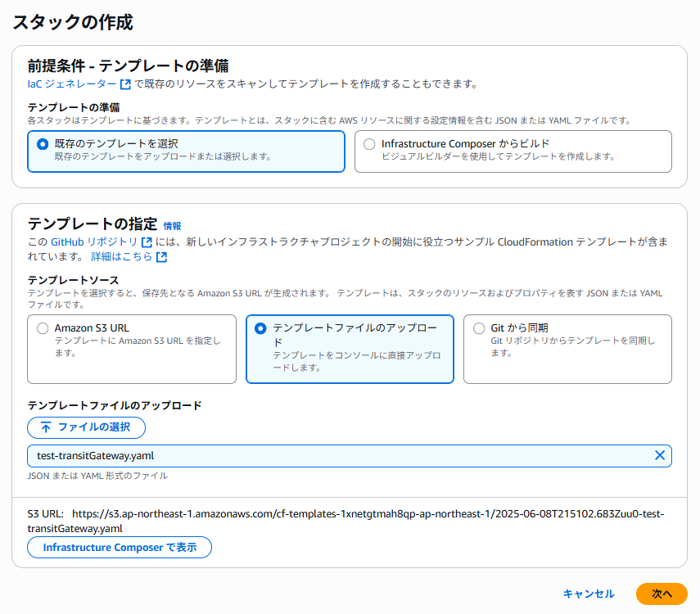The height and width of the screenshot is (614, 700).
Task: Open 情報 link next to テンプレートの指定
Action: (x=172, y=226)
